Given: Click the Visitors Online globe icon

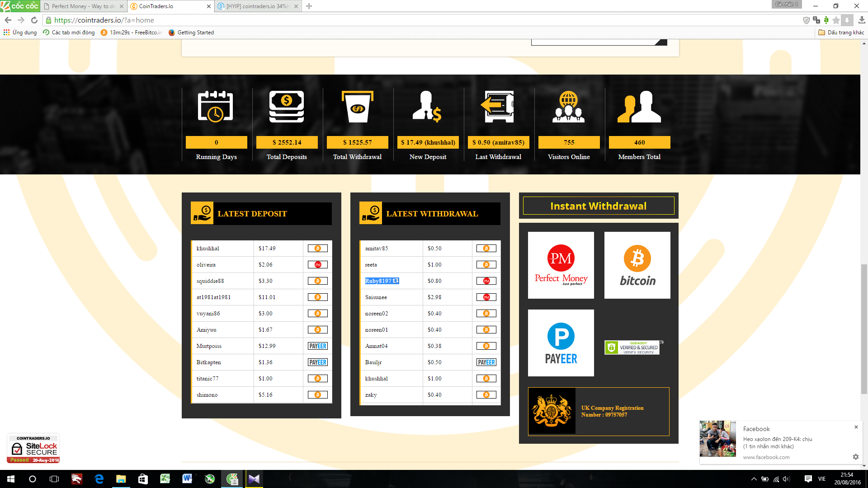Looking at the screenshot, I should coord(568,107).
